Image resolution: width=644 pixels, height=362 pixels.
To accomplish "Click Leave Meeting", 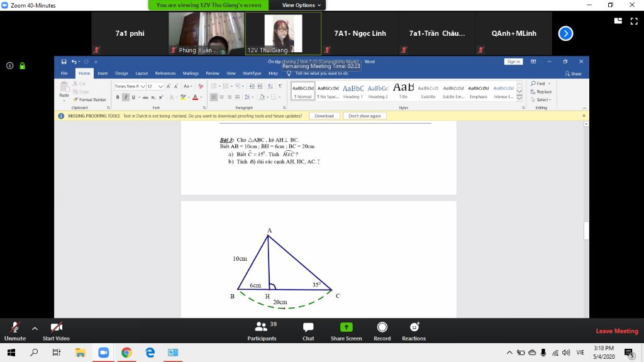I will [x=617, y=331].
